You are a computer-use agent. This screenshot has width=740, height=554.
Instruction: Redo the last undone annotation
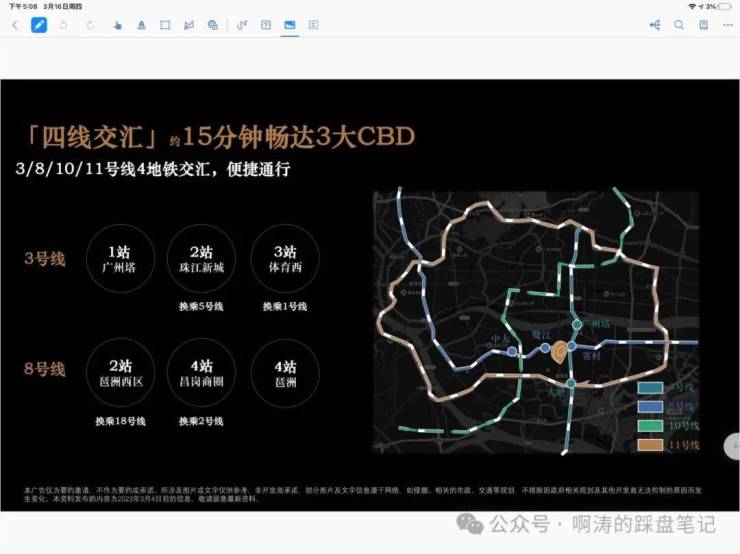(91, 24)
